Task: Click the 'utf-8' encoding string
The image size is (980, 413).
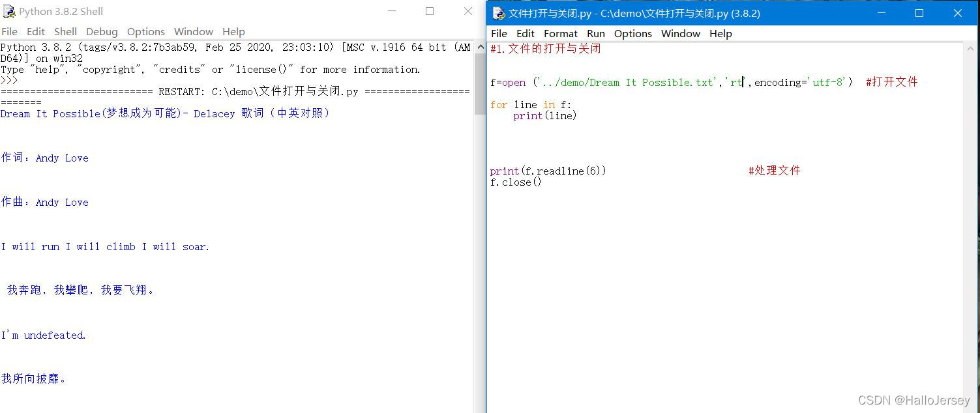Action: tap(827, 82)
